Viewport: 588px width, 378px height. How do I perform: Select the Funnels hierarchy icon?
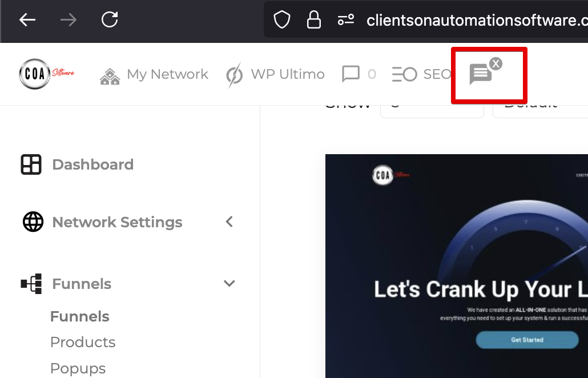click(x=32, y=284)
